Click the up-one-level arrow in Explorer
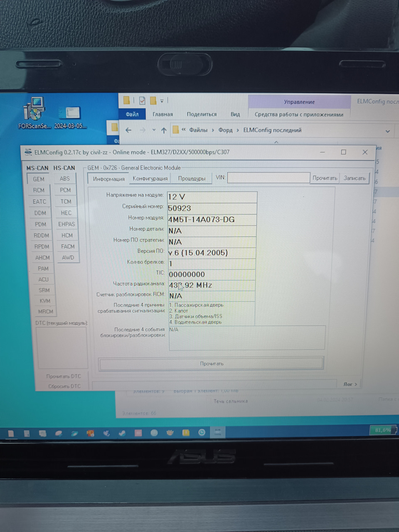Viewport: 399px width, 532px height. click(164, 131)
